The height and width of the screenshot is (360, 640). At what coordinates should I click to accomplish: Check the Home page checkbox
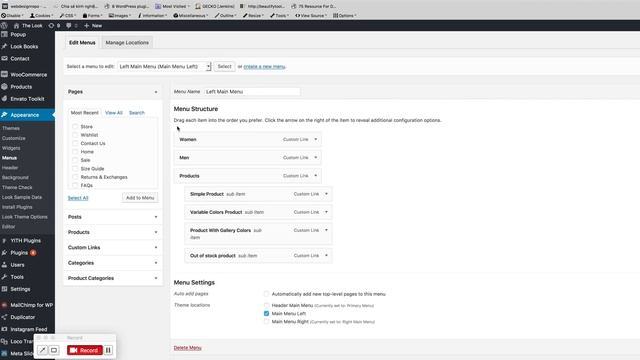75,152
